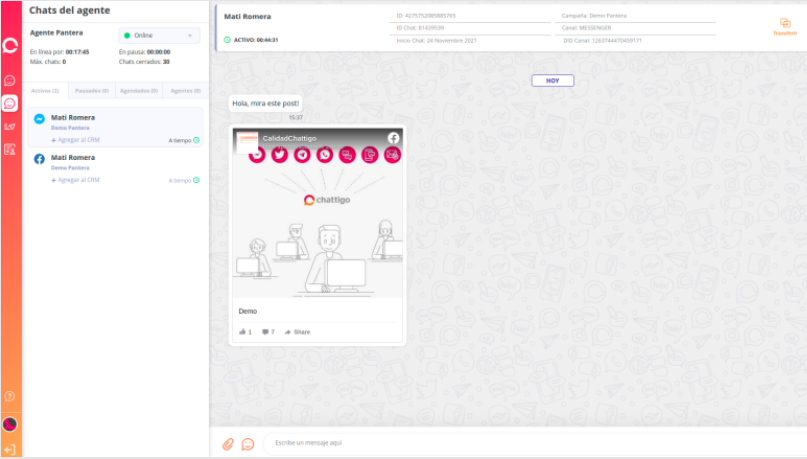This screenshot has height=459, width=807.
Task: Switch to the Activos (2) tab
Action: [x=45, y=91]
